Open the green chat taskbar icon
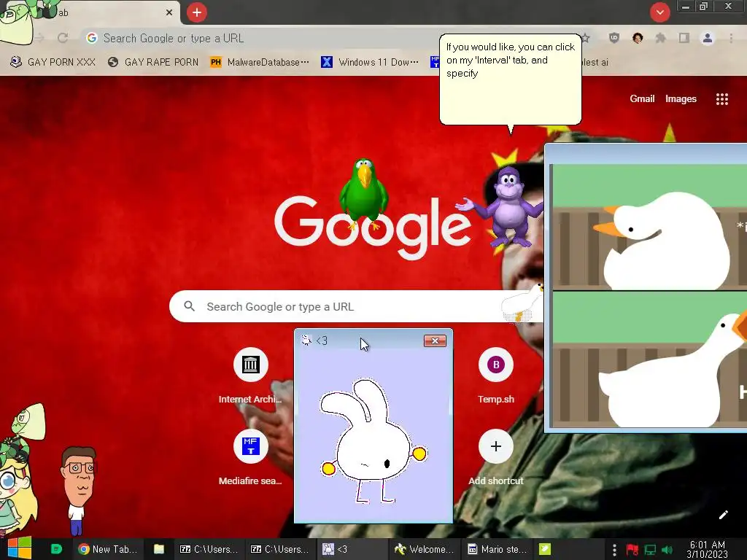This screenshot has width=747, height=560. [x=56, y=549]
